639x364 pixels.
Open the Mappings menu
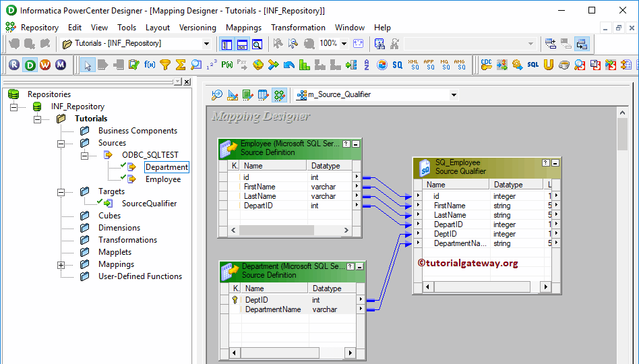pos(243,28)
